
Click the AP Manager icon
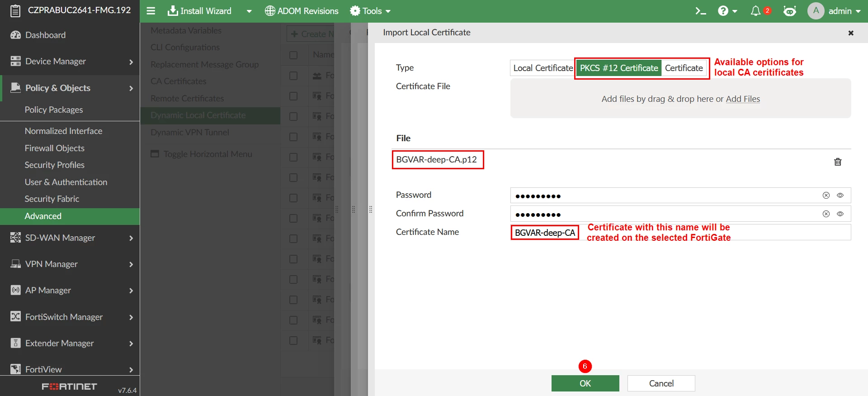tap(15, 290)
